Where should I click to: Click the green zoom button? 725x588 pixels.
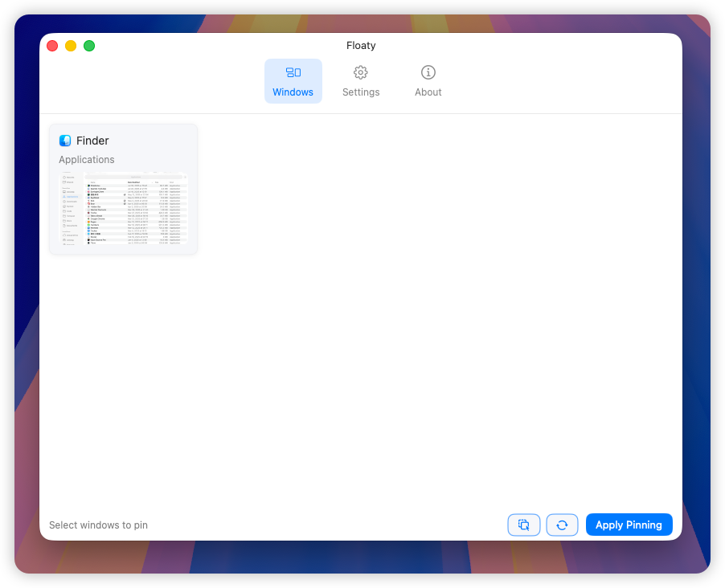tap(89, 46)
